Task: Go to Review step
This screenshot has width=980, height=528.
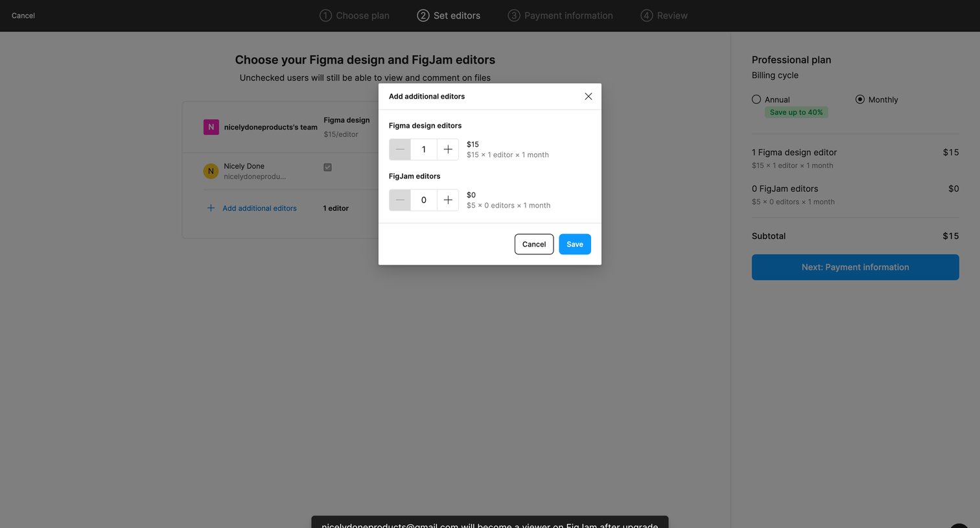Action: click(x=664, y=16)
